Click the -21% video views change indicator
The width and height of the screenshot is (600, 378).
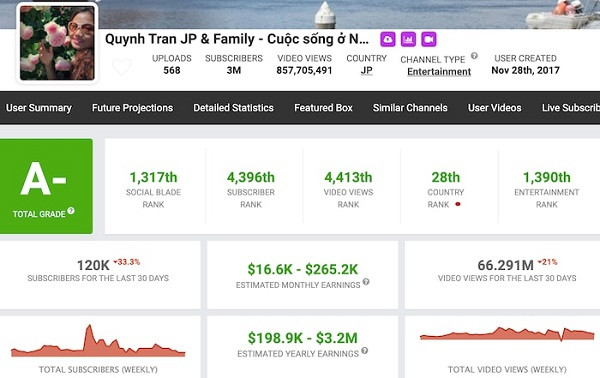click(x=548, y=262)
